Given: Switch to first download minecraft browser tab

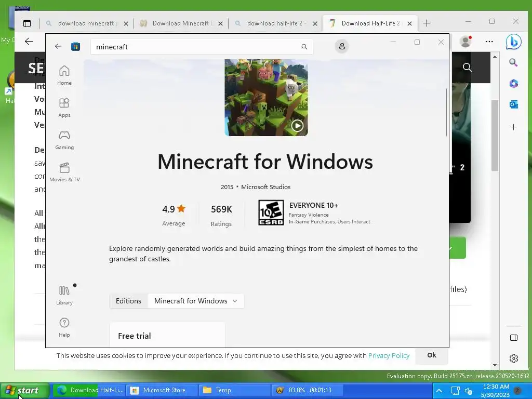Looking at the screenshot, I should pyautogui.click(x=86, y=23).
